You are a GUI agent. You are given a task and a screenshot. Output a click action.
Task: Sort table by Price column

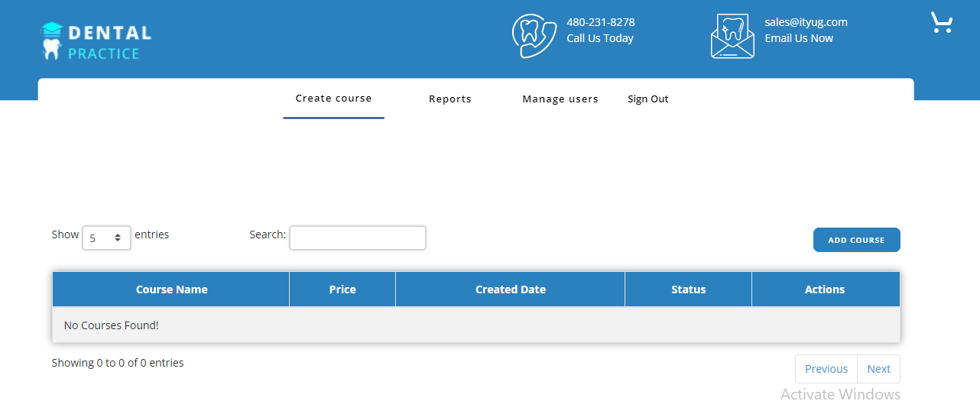click(x=342, y=289)
